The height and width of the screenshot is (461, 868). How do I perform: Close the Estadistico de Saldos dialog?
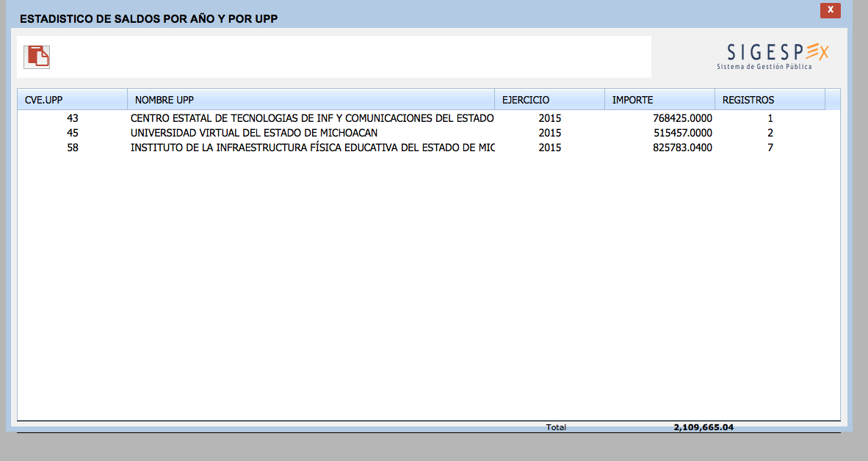(830, 10)
